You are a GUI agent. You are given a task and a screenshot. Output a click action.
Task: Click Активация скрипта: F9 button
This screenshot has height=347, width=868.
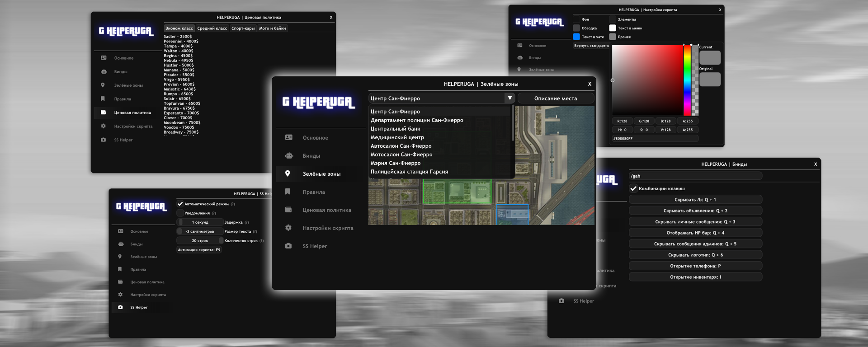coord(199,249)
